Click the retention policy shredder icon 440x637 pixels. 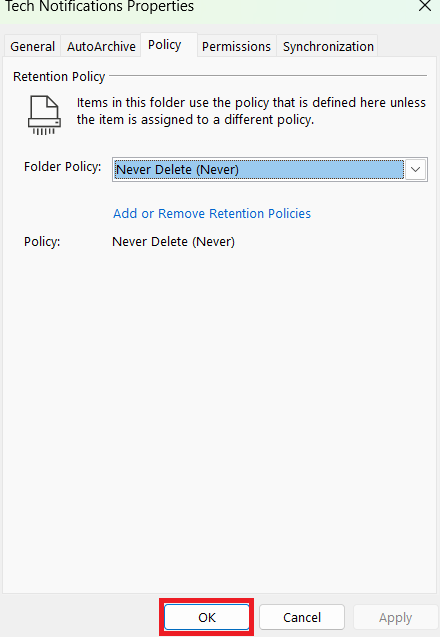pos(44,115)
